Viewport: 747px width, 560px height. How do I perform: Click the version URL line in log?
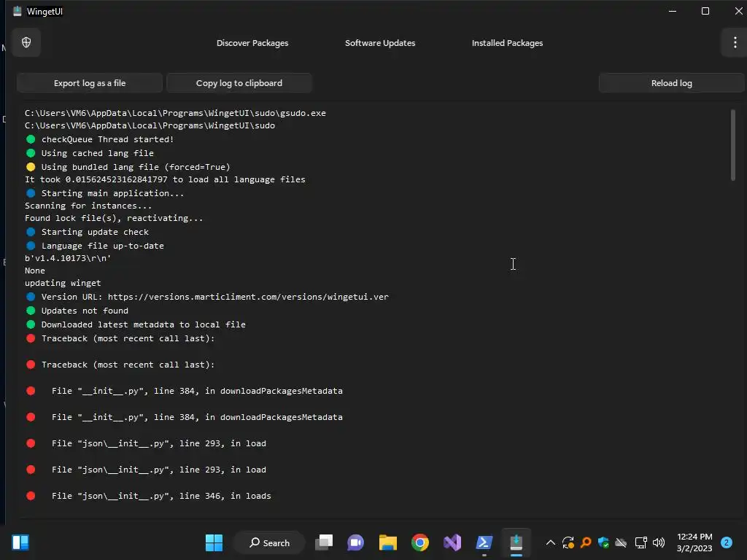pyautogui.click(x=208, y=297)
